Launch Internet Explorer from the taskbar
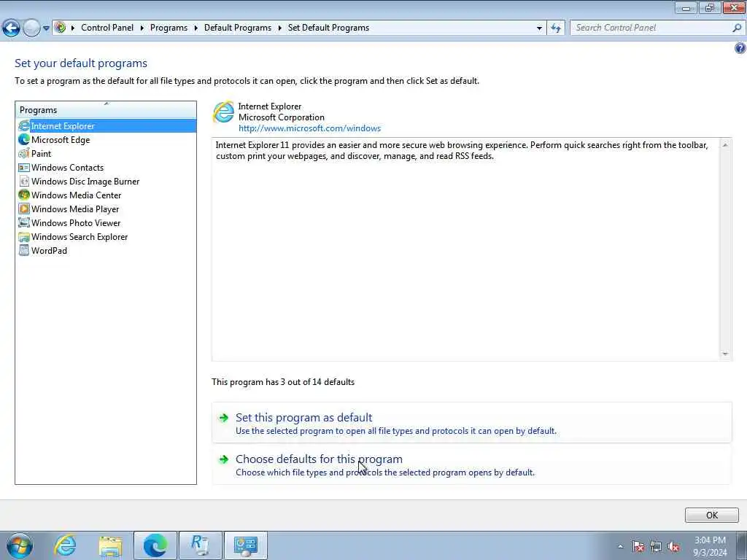 click(x=65, y=545)
